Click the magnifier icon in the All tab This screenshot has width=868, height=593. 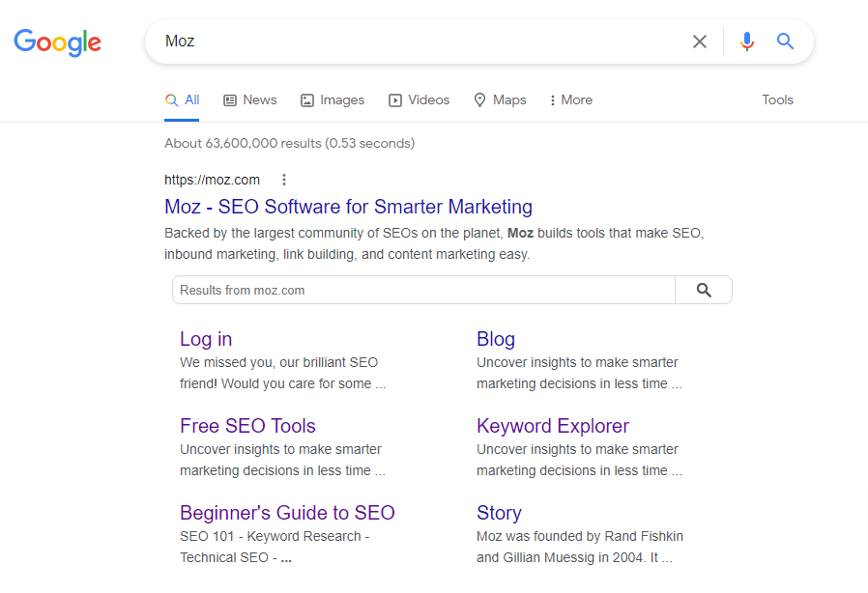click(x=172, y=100)
